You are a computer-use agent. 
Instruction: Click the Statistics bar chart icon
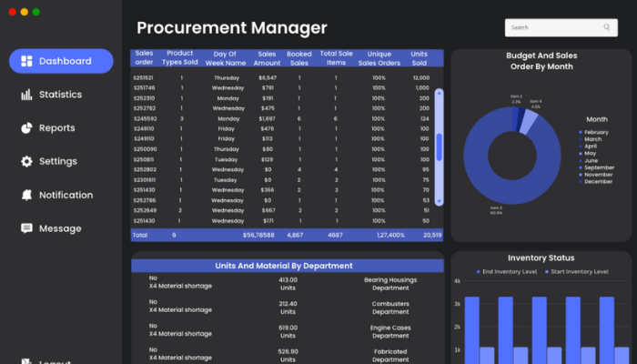point(26,95)
